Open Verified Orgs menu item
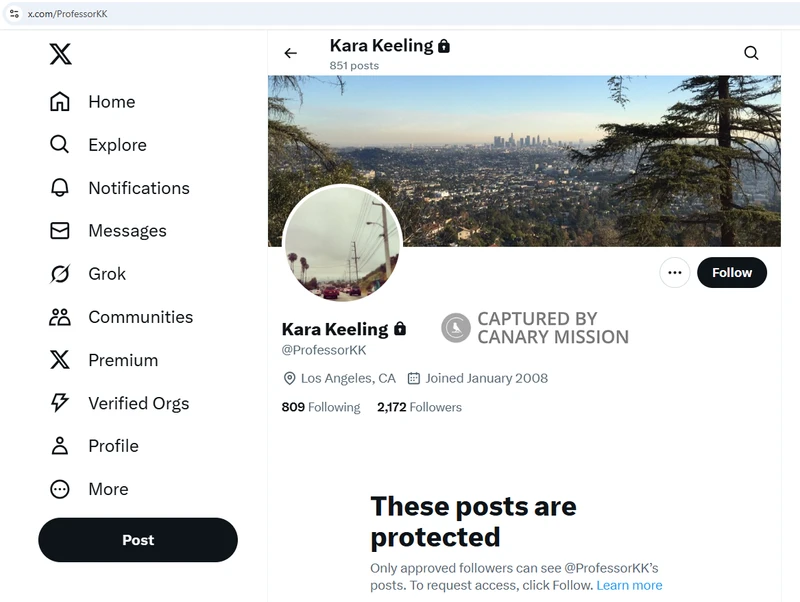 tap(119, 403)
